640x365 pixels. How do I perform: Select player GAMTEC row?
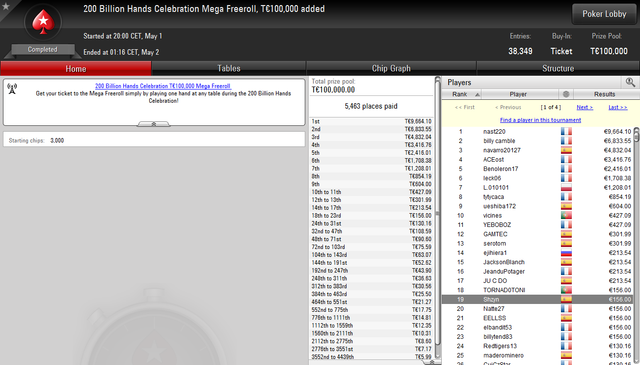(x=538, y=234)
